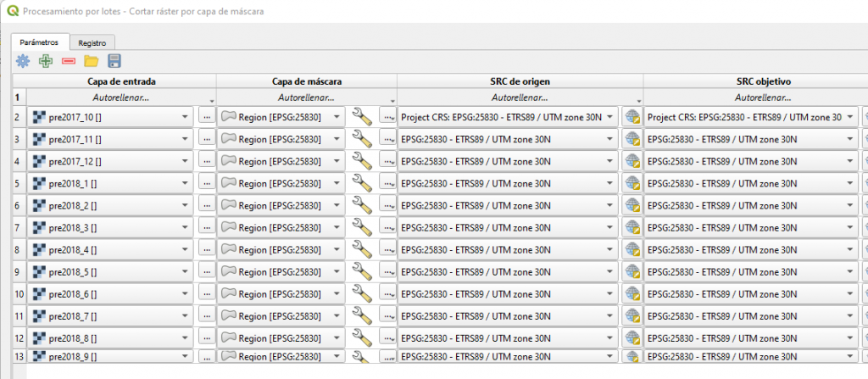Viewport: 868px width, 379px height.
Task: Click Autorellenar under SRC de origen
Action: tap(519, 98)
